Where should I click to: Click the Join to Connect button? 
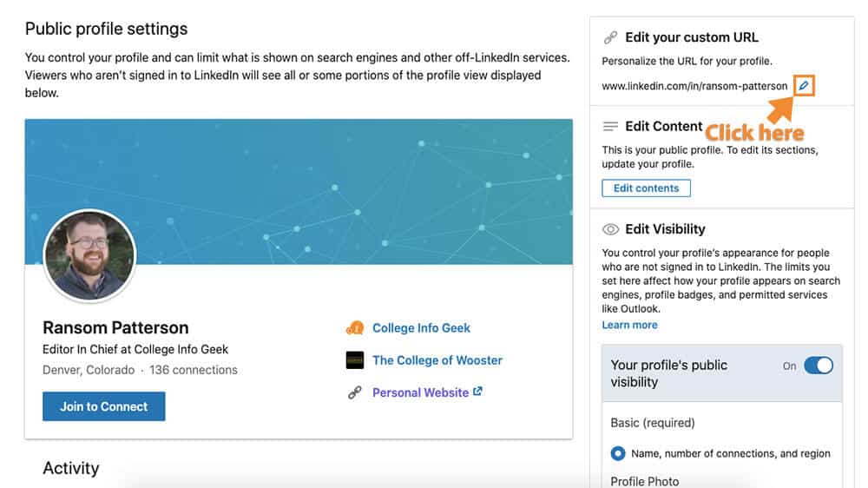[x=104, y=406]
